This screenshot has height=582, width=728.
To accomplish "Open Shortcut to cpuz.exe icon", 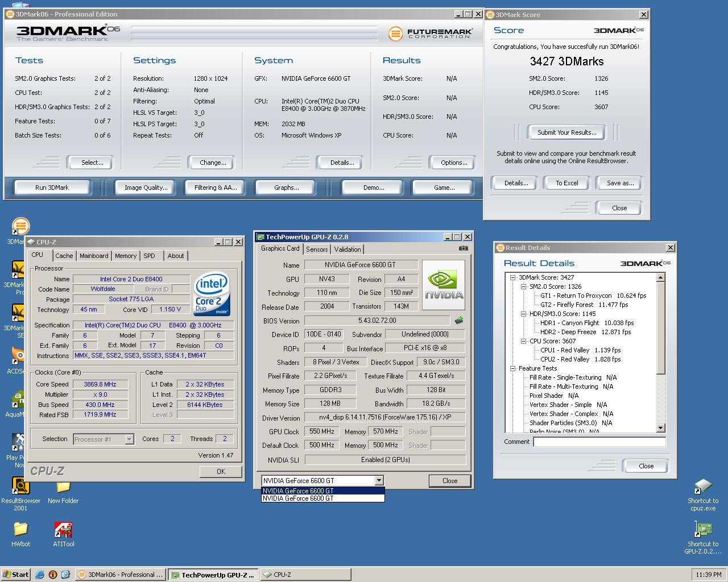I will click(703, 494).
